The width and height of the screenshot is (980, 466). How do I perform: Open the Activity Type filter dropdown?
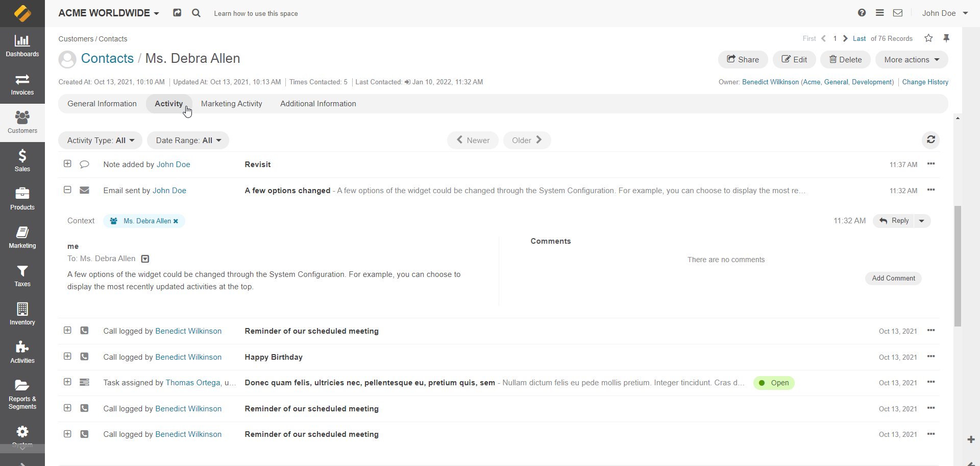coord(101,141)
